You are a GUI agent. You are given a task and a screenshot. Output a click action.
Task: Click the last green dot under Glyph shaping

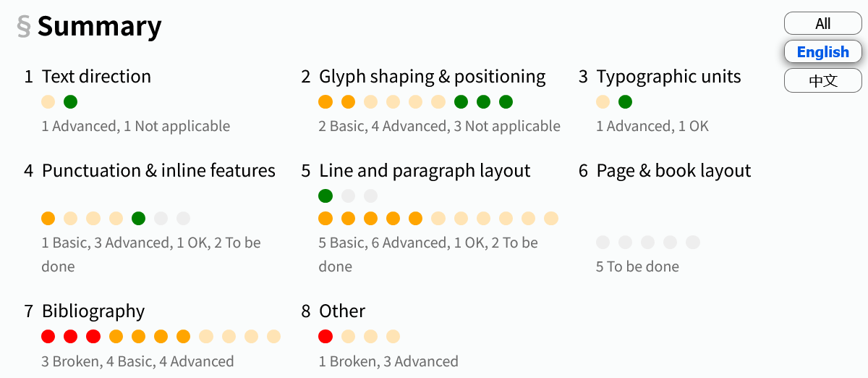tap(506, 102)
